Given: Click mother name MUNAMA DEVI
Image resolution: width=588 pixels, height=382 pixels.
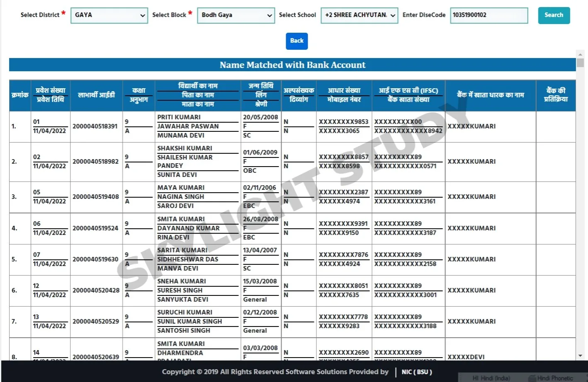Looking at the screenshot, I should tap(181, 135).
